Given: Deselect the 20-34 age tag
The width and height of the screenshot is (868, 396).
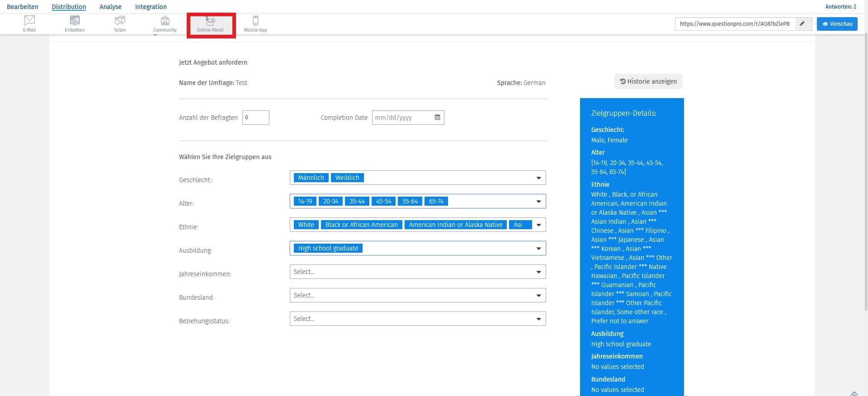Looking at the screenshot, I should pos(330,201).
